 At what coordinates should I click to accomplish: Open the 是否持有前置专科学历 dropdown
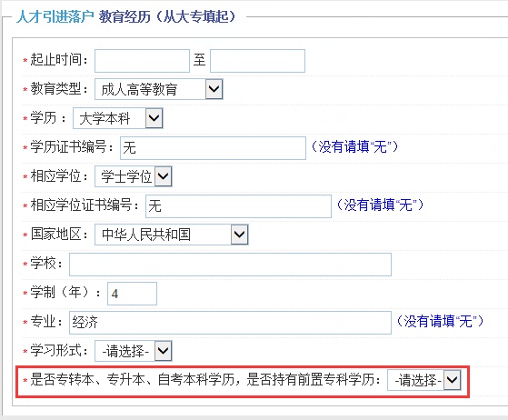[424, 380]
